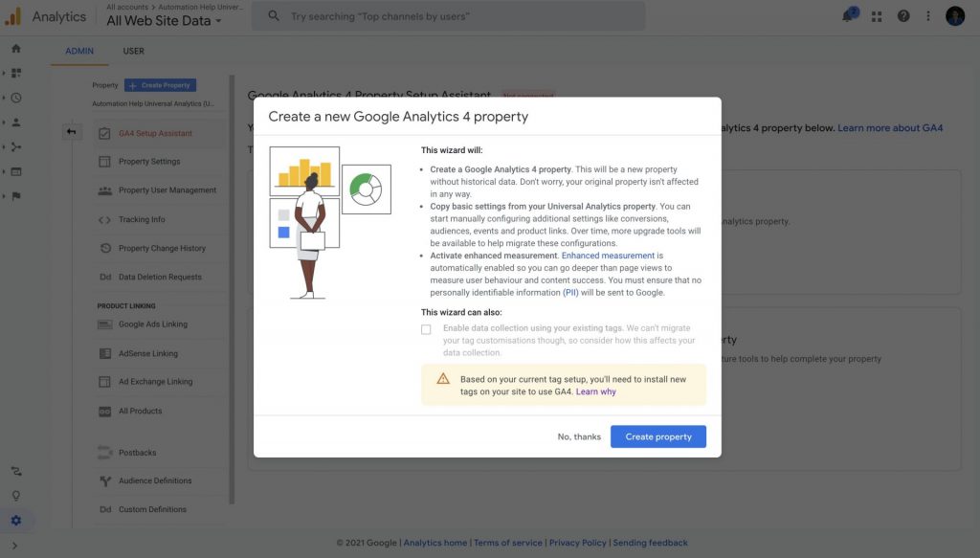Click the search input field

[x=448, y=16]
